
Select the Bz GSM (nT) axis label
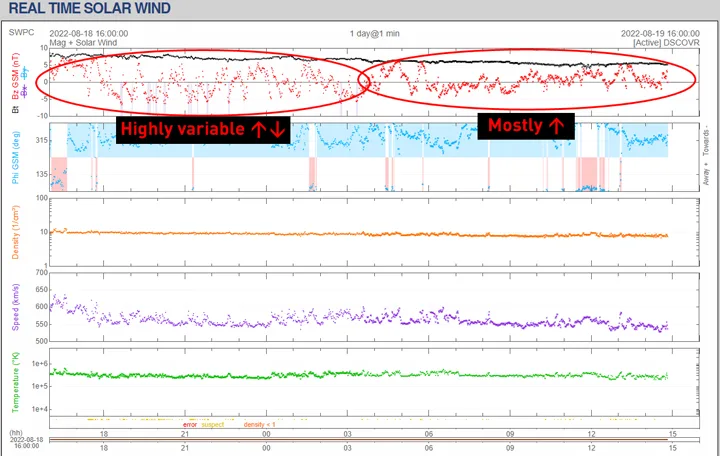click(x=16, y=76)
